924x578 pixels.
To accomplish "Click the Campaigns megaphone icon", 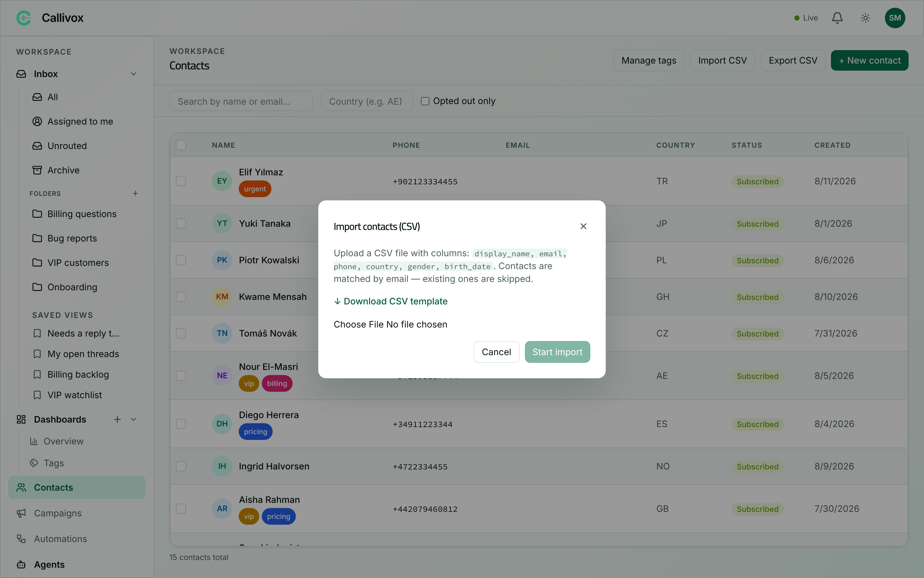I will pyautogui.click(x=21, y=513).
